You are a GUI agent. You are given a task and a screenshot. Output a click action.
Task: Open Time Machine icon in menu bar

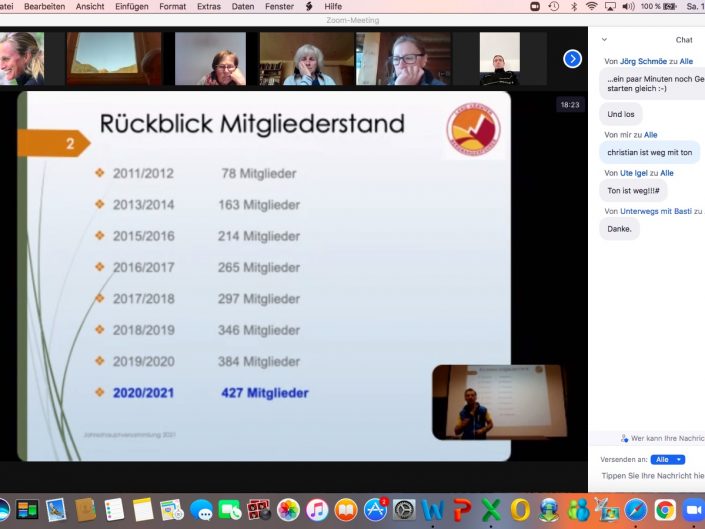(553, 6)
